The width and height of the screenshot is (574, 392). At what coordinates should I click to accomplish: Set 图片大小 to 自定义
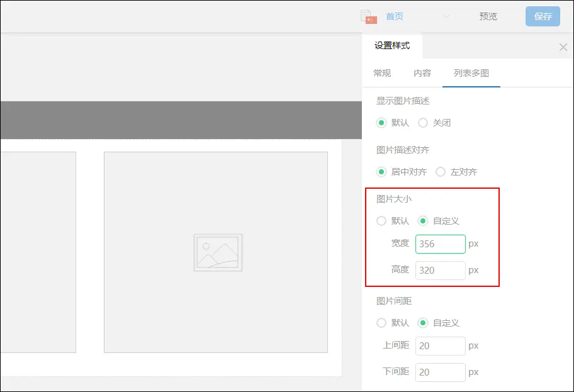[x=423, y=221]
